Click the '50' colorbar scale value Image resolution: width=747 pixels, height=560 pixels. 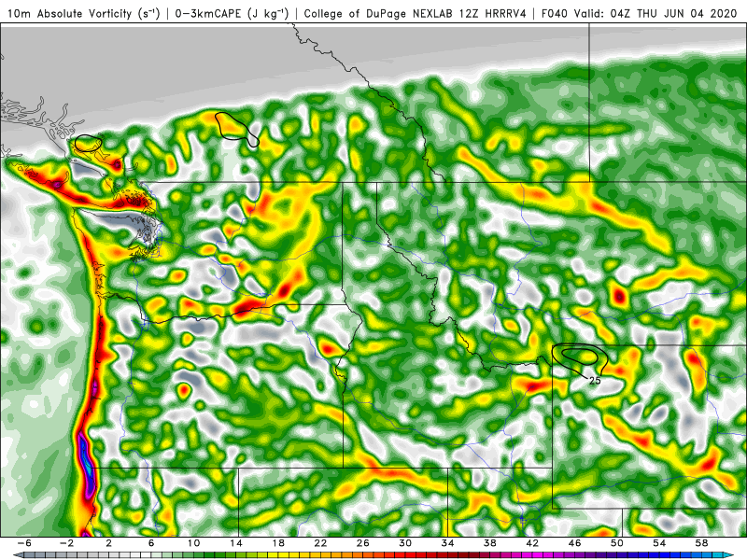(x=617, y=543)
